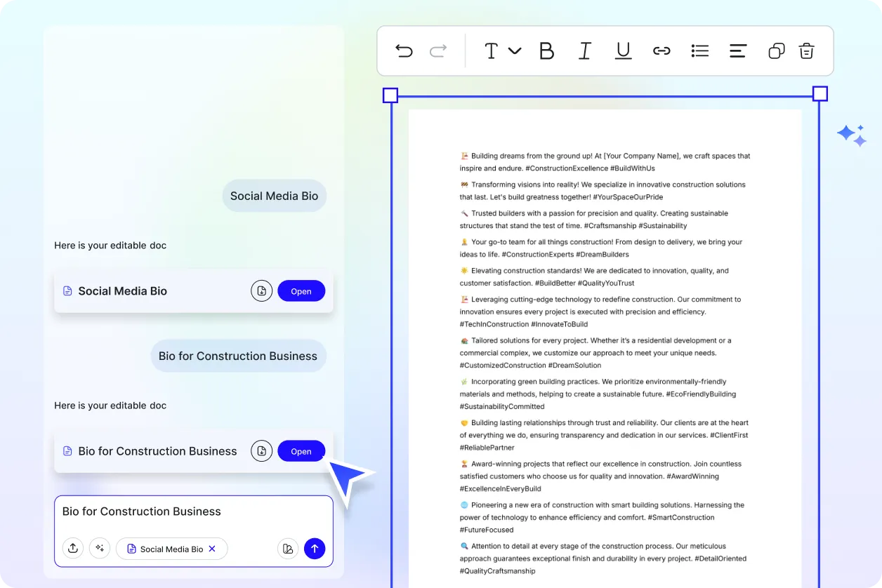Send the prompt with the arrow button
The width and height of the screenshot is (882, 588).
(x=315, y=548)
